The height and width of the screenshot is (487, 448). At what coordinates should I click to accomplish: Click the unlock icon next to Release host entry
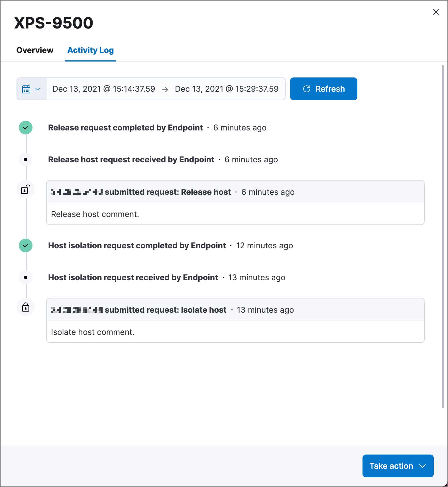(26, 189)
